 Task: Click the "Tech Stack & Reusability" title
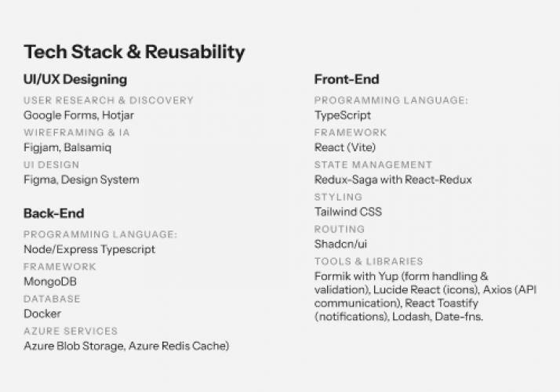pyautogui.click(x=134, y=53)
